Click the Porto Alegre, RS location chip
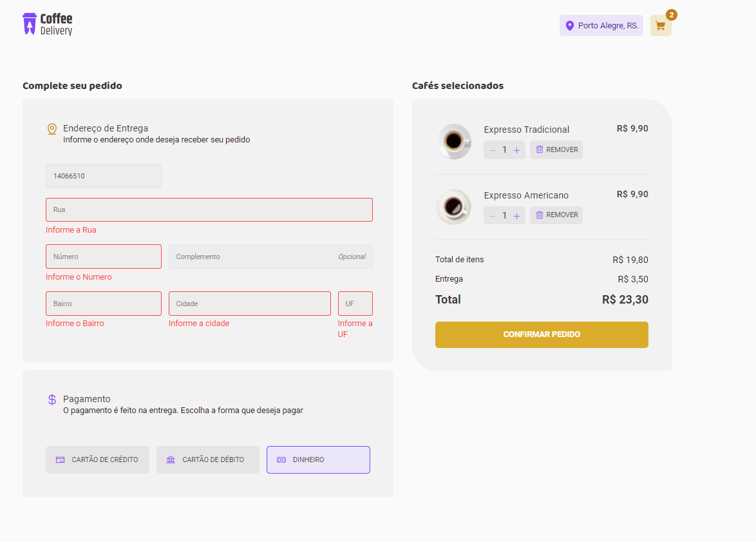The width and height of the screenshot is (756, 542). coord(601,26)
